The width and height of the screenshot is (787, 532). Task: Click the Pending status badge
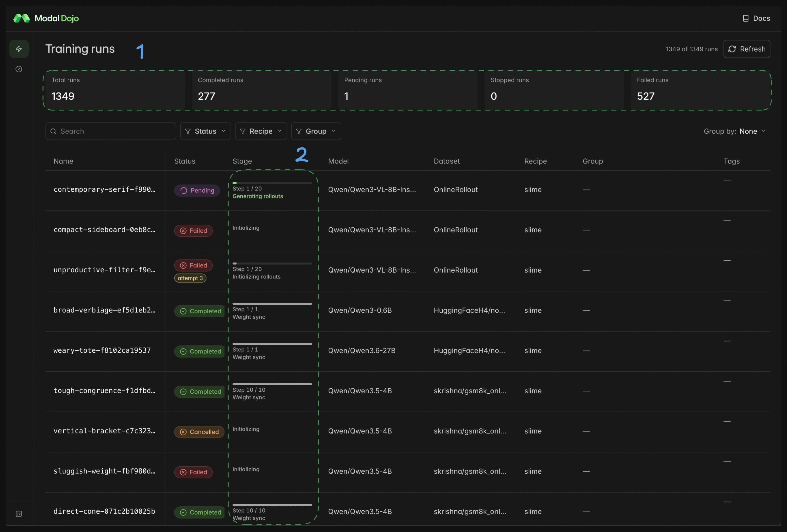(197, 190)
